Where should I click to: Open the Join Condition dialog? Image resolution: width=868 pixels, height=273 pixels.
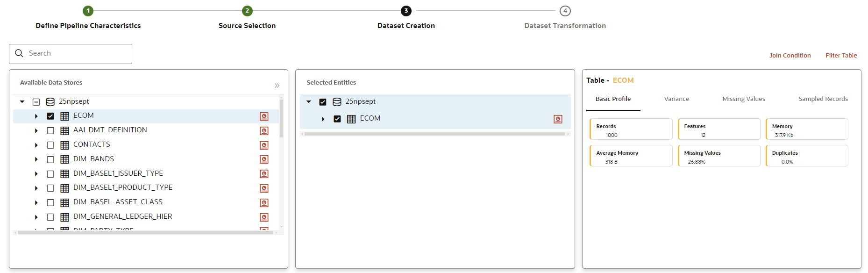tap(790, 55)
